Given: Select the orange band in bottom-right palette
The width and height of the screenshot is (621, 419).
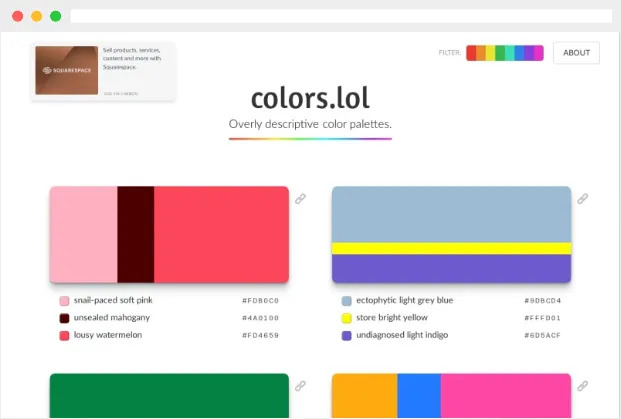Looking at the screenshot, I should point(365,395).
